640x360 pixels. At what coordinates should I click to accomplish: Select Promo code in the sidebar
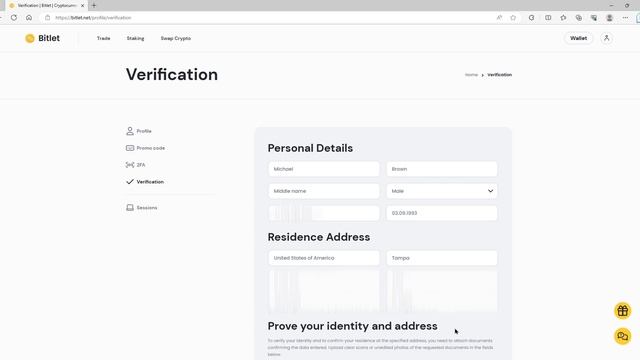[x=145, y=148]
